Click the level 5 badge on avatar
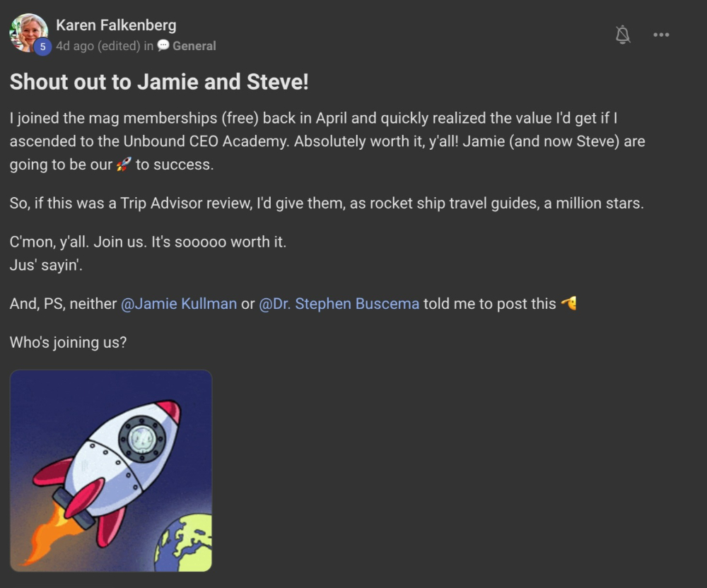Viewport: 707px width, 588px height. click(42, 47)
